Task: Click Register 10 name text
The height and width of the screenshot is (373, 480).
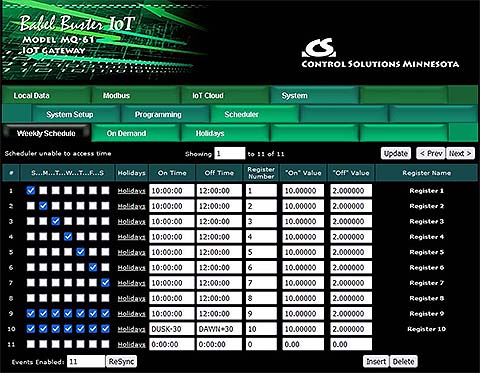Action: click(427, 329)
